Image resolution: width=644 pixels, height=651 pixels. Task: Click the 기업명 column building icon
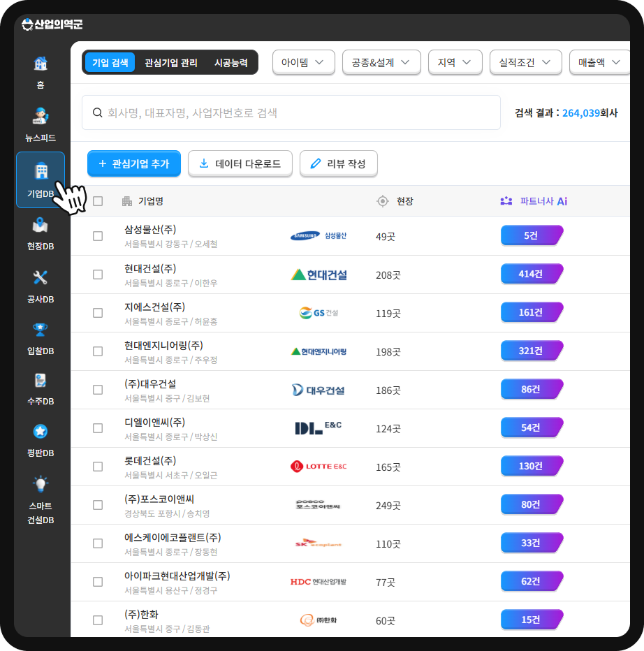click(127, 201)
